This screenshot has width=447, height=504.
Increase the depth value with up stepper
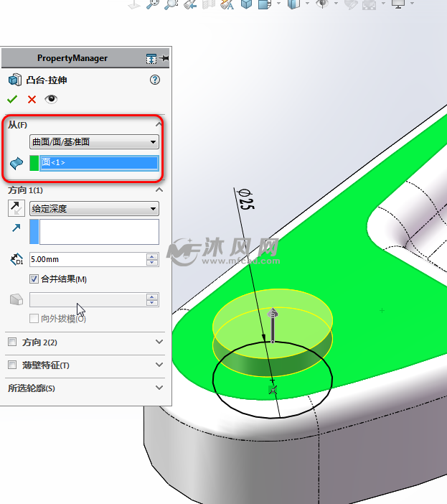click(x=152, y=256)
